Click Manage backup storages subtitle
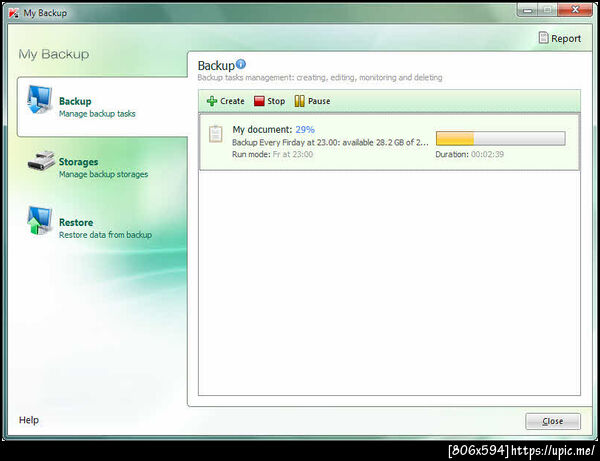 [103, 174]
